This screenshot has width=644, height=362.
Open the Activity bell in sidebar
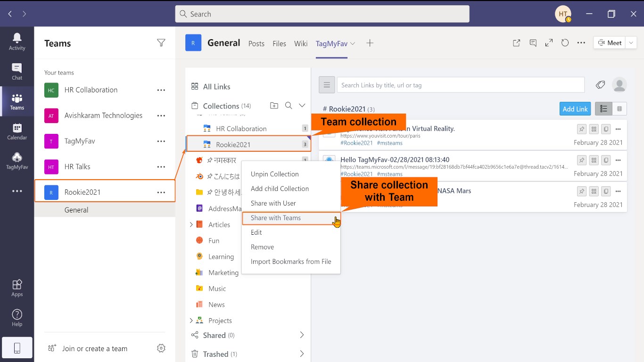pos(17,41)
